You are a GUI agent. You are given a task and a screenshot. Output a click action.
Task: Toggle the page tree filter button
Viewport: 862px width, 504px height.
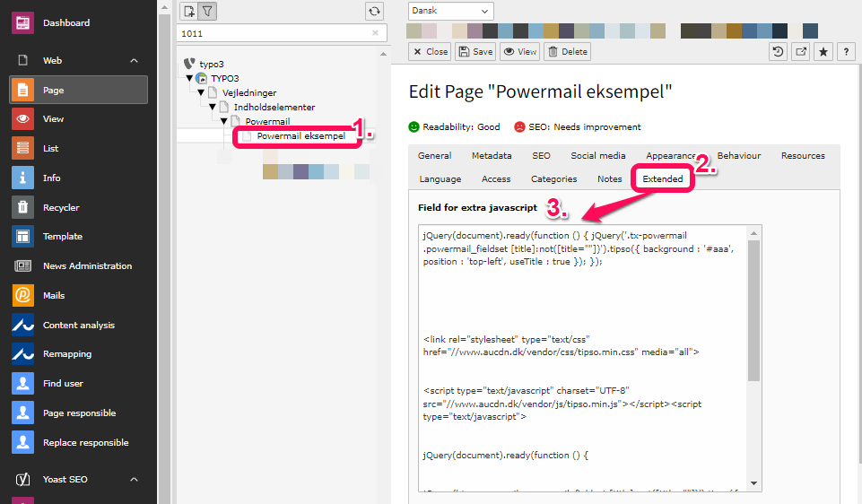[x=207, y=11]
